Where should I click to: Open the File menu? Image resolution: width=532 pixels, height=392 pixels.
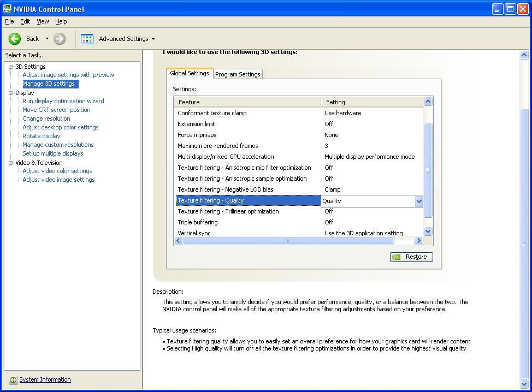[9, 21]
